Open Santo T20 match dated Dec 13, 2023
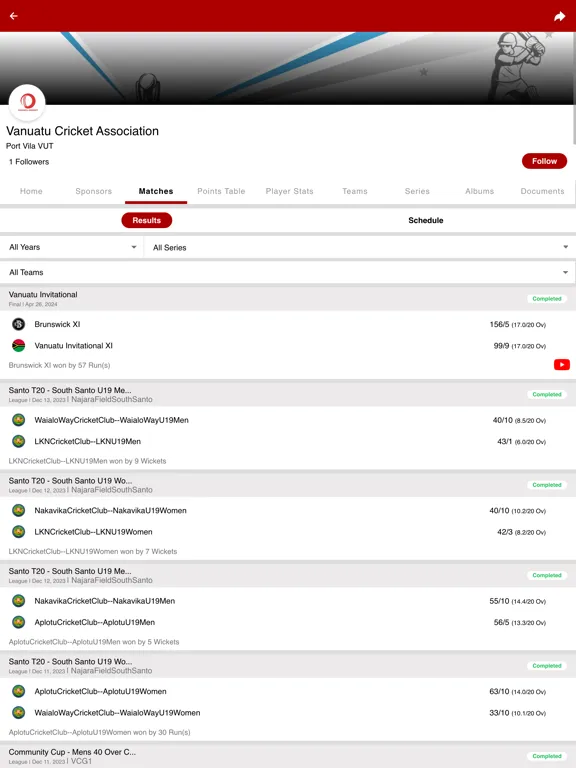This screenshot has width=576, height=768. (x=288, y=394)
